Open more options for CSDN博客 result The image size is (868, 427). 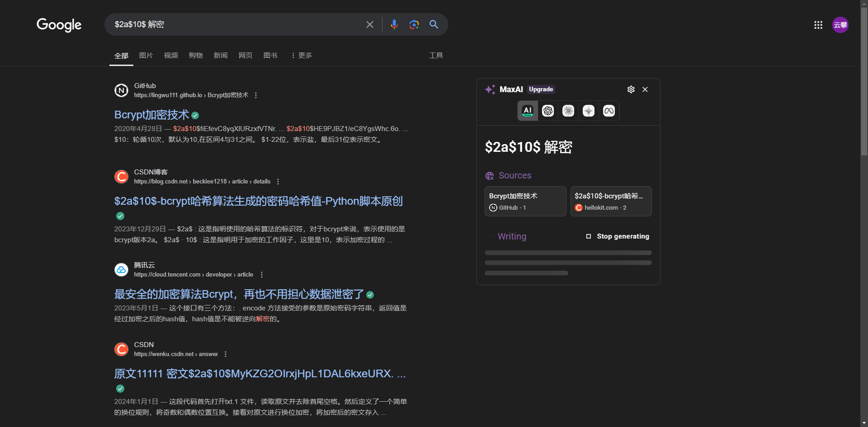tap(278, 182)
